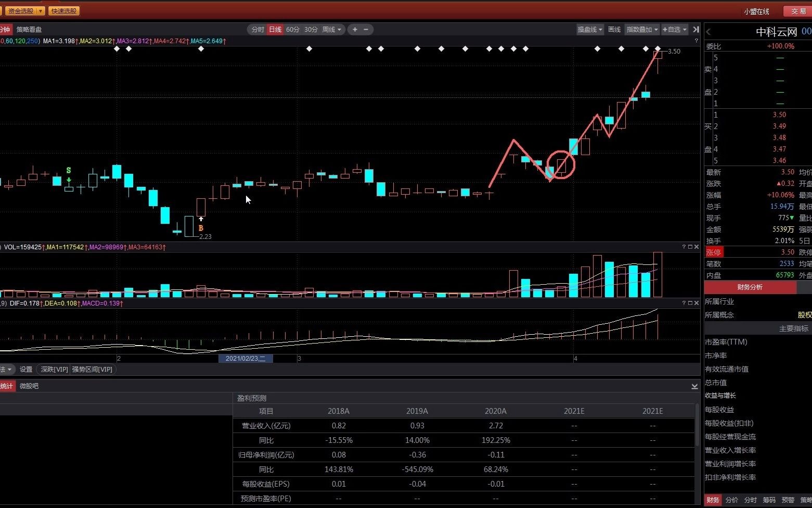Click 小盟在线 link

click(756, 11)
